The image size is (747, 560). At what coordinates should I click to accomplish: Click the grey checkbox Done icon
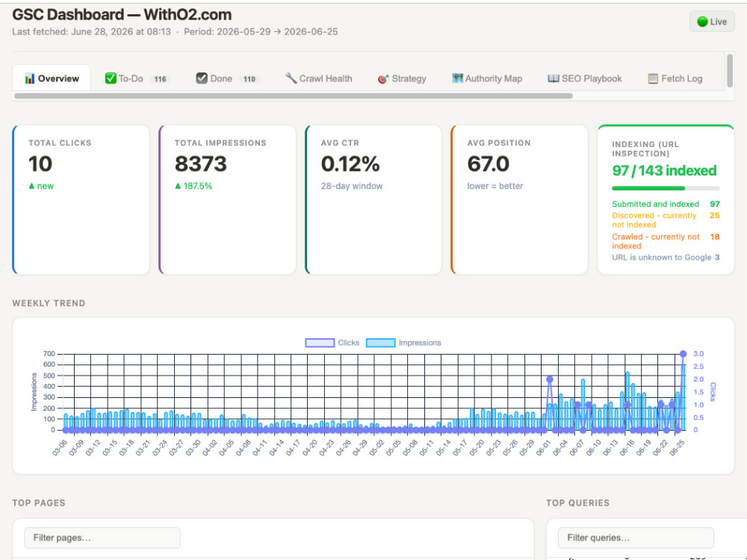pyautogui.click(x=202, y=78)
